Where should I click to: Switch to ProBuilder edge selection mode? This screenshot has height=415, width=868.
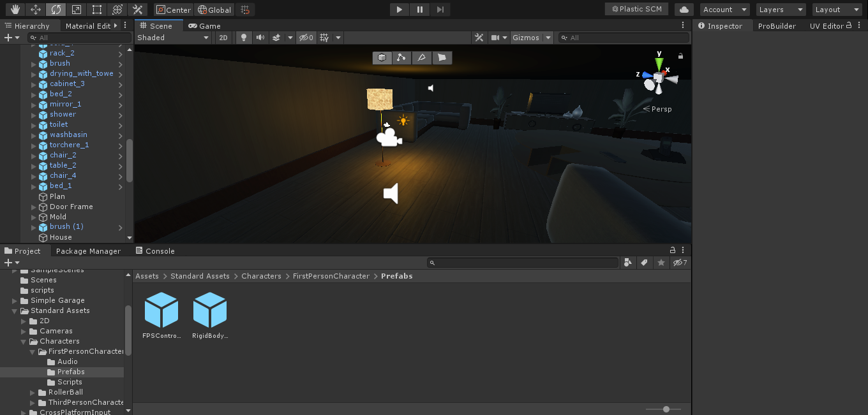(x=421, y=58)
